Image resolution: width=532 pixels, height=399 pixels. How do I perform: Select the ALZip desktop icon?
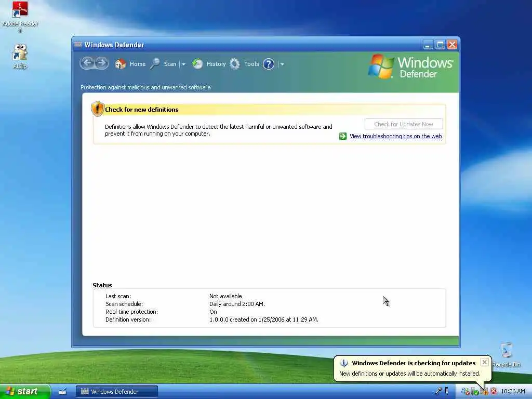[x=20, y=57]
